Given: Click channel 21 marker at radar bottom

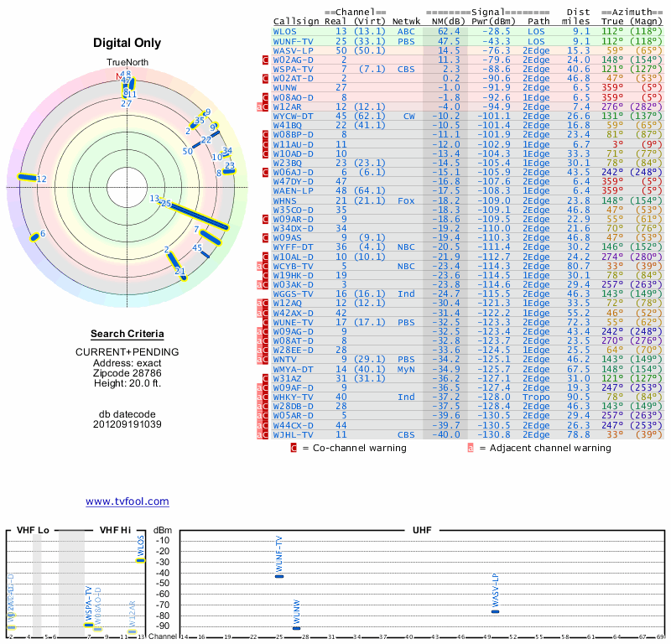Looking at the screenshot, I should point(180,271).
